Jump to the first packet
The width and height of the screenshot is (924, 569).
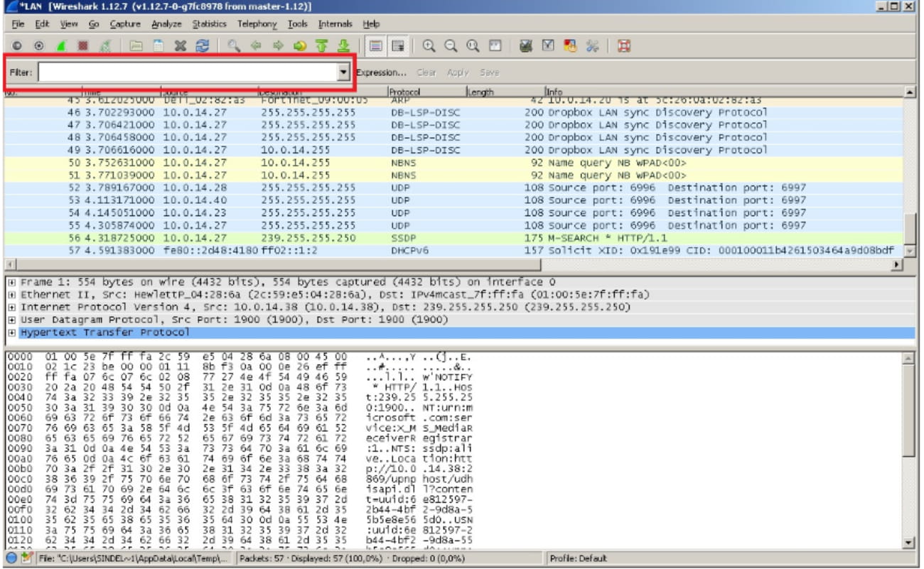coord(321,46)
